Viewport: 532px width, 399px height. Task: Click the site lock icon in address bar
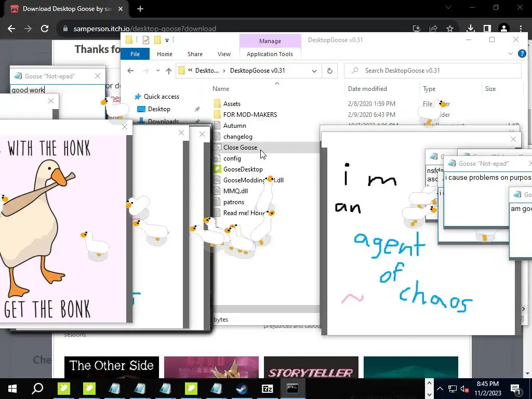[x=65, y=29]
